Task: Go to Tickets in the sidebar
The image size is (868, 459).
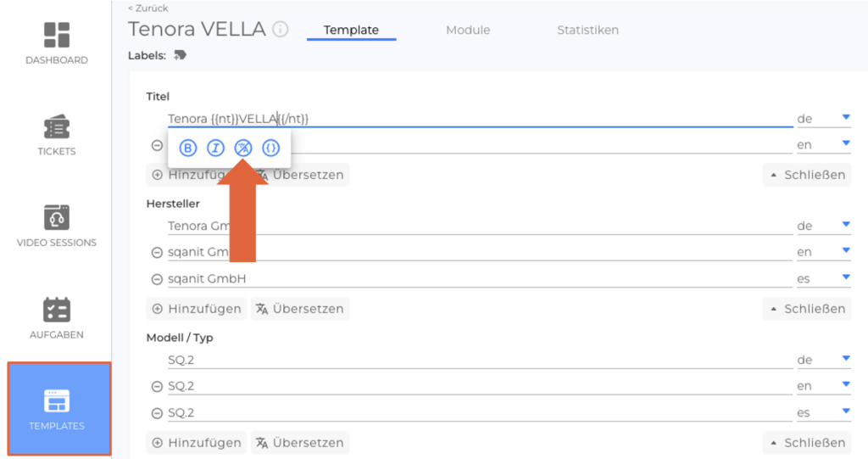Action: point(56,134)
